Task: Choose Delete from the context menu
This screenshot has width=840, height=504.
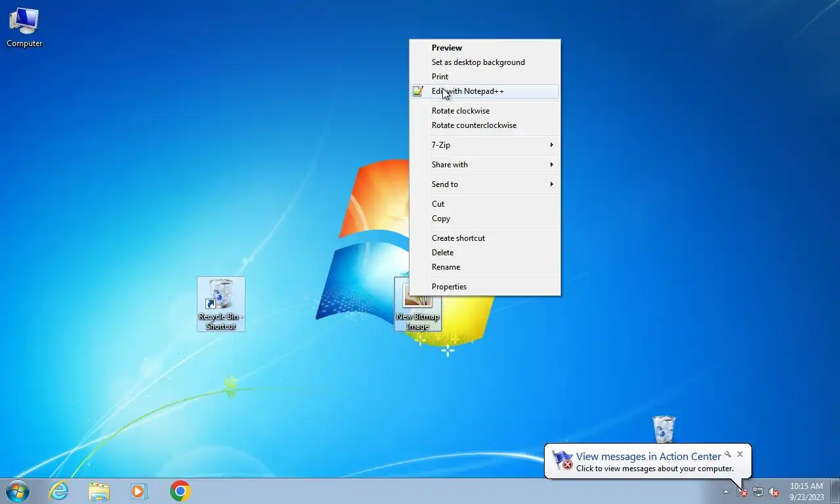Action: (x=485, y=253)
